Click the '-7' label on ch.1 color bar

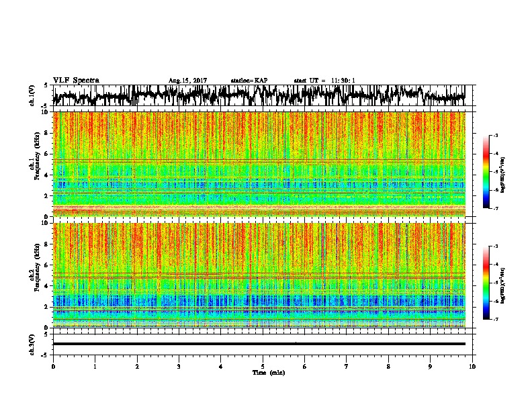pos(496,208)
